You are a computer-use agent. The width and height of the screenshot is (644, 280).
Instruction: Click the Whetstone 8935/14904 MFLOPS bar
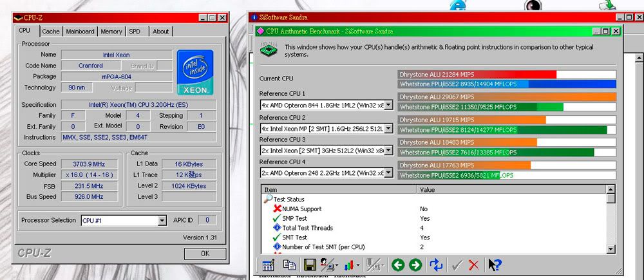point(507,84)
